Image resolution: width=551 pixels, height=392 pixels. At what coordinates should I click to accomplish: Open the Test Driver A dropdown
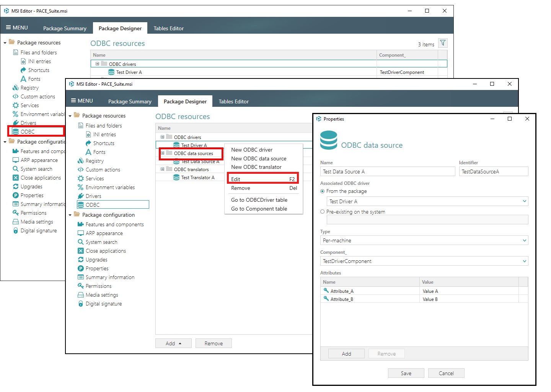(427, 201)
